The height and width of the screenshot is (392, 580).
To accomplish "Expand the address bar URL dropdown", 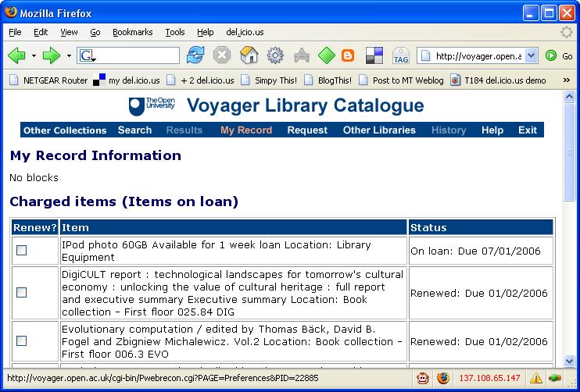I will click(532, 55).
